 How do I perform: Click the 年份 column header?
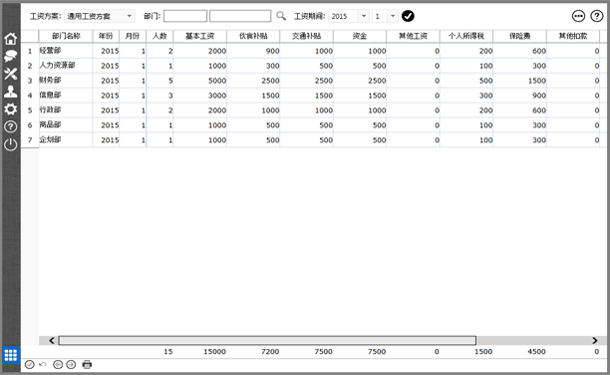(x=106, y=36)
